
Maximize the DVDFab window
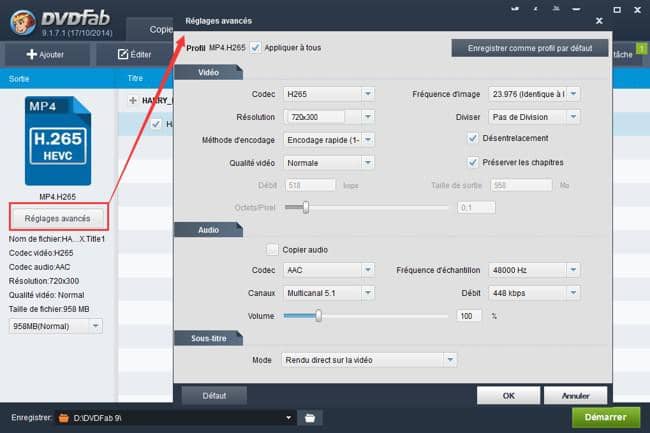(617, 9)
